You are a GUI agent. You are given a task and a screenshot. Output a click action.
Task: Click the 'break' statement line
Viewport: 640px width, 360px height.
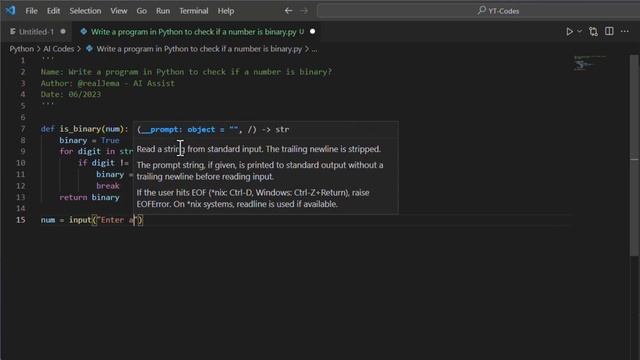[x=108, y=186]
